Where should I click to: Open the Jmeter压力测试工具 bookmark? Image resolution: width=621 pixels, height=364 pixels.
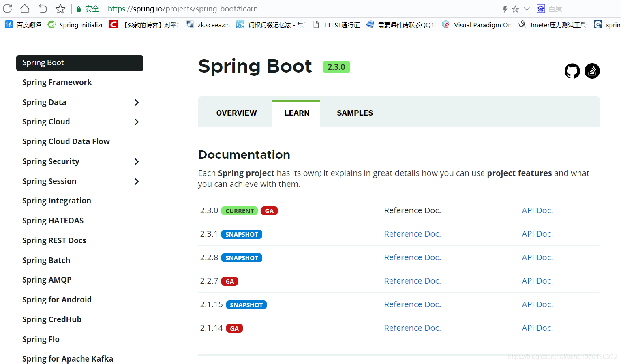pyautogui.click(x=552, y=25)
